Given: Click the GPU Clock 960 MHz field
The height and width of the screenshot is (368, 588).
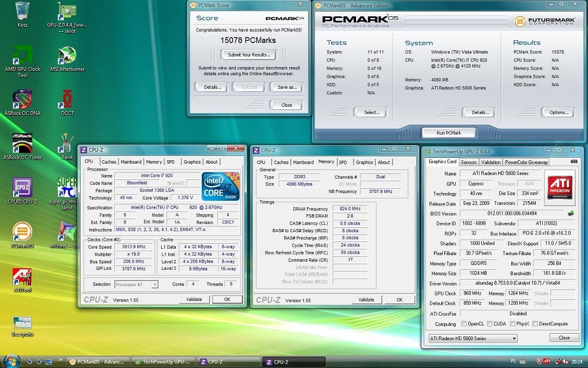Looking at the screenshot, I should pyautogui.click(x=472, y=293).
